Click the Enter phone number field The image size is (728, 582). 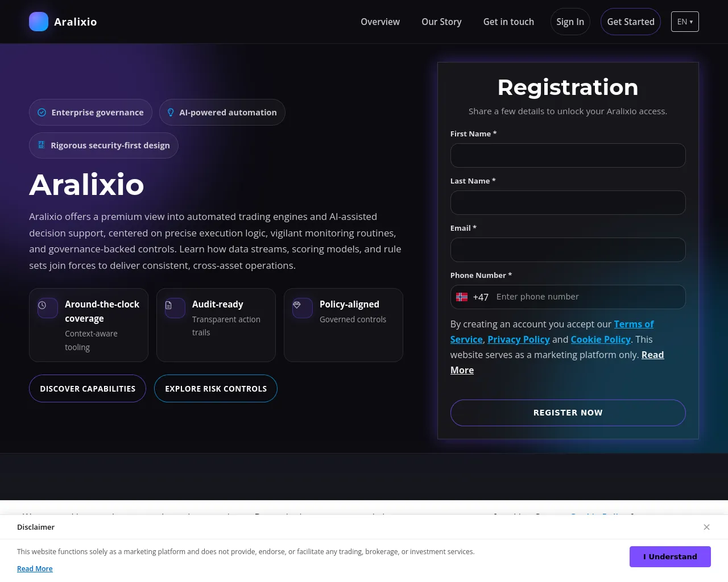tap(588, 297)
